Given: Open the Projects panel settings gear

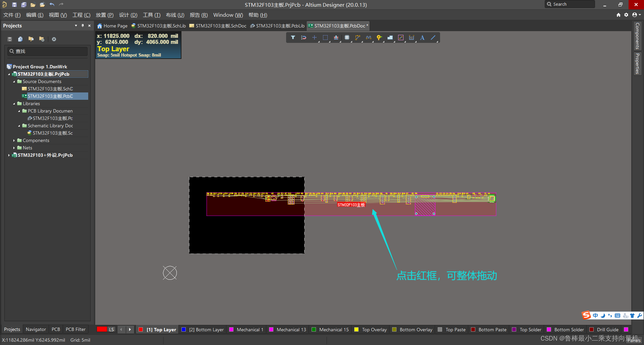Looking at the screenshot, I should [x=54, y=39].
